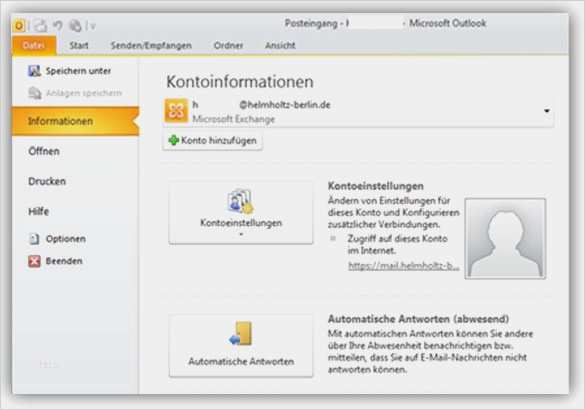Image resolution: width=585 pixels, height=410 pixels.
Task: Click the Undo quick access icon
Action: click(58, 26)
